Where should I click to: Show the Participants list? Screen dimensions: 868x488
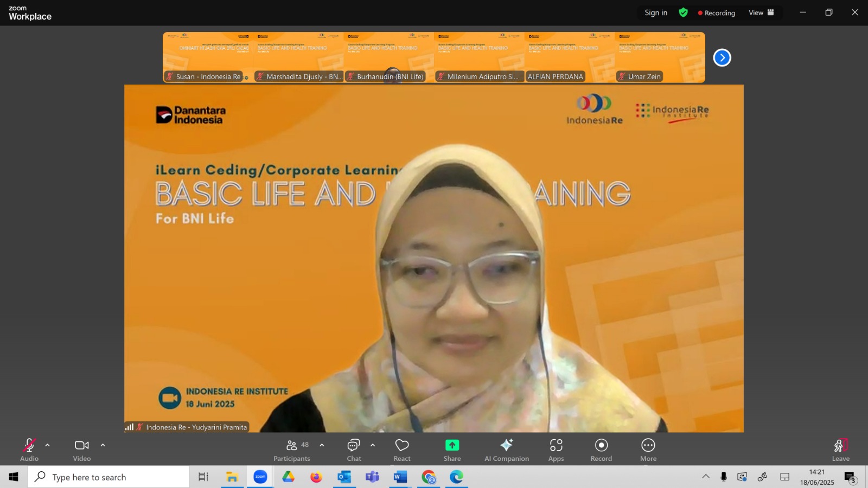[x=292, y=450]
